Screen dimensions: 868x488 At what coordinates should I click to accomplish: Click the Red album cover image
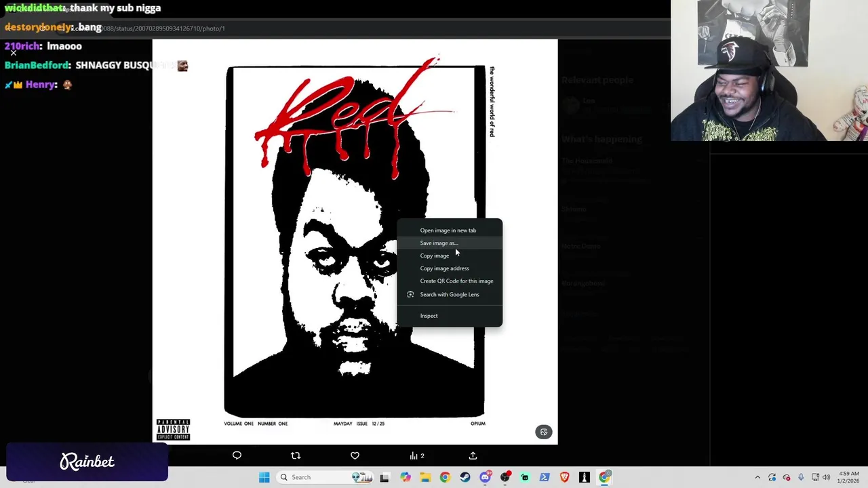(355, 242)
